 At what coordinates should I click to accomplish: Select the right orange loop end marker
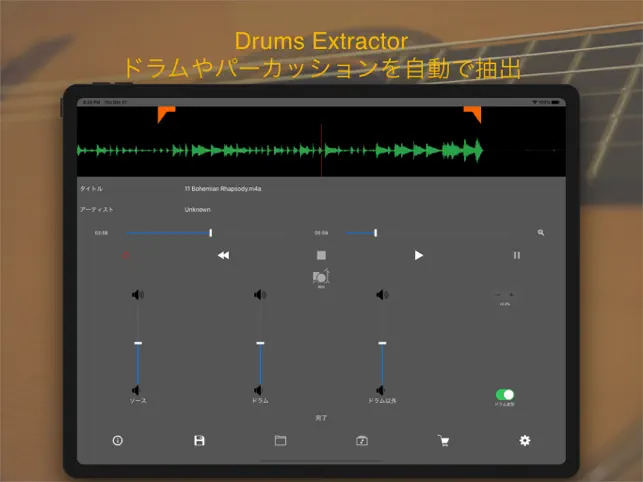tap(472, 114)
